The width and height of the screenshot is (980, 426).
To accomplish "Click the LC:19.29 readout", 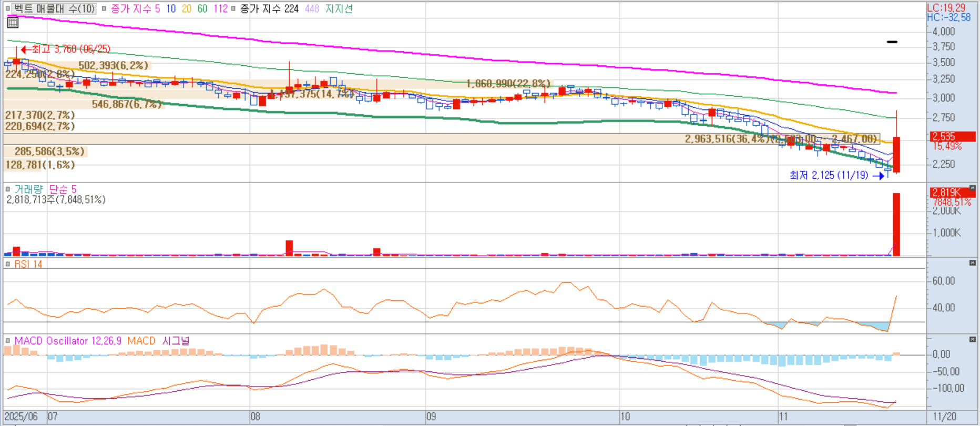I will (946, 8).
